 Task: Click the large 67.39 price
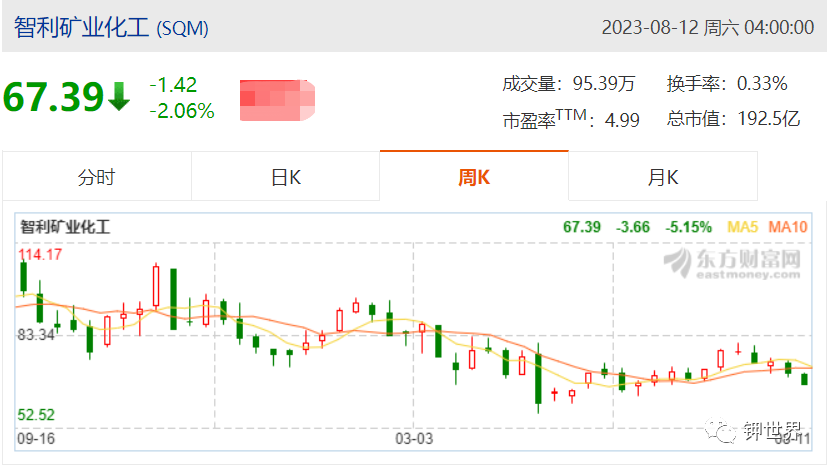point(53,97)
